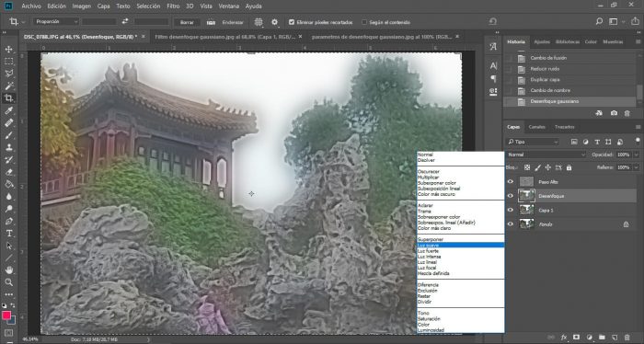
Task: Open the History panel options menu
Action: click(638, 42)
